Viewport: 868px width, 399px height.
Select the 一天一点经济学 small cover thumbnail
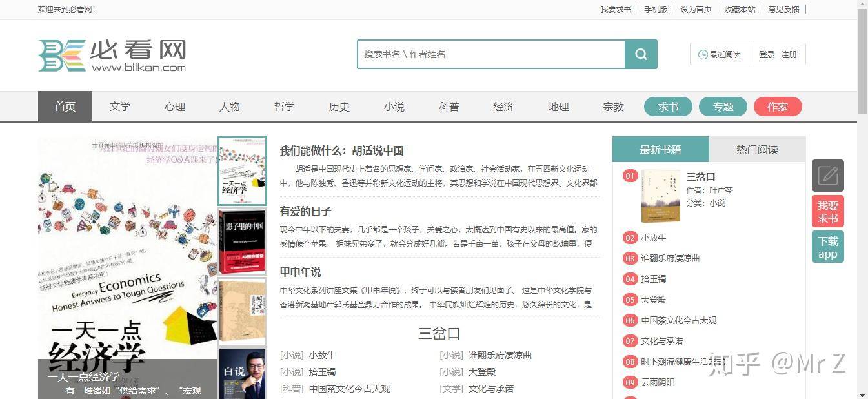click(x=242, y=171)
